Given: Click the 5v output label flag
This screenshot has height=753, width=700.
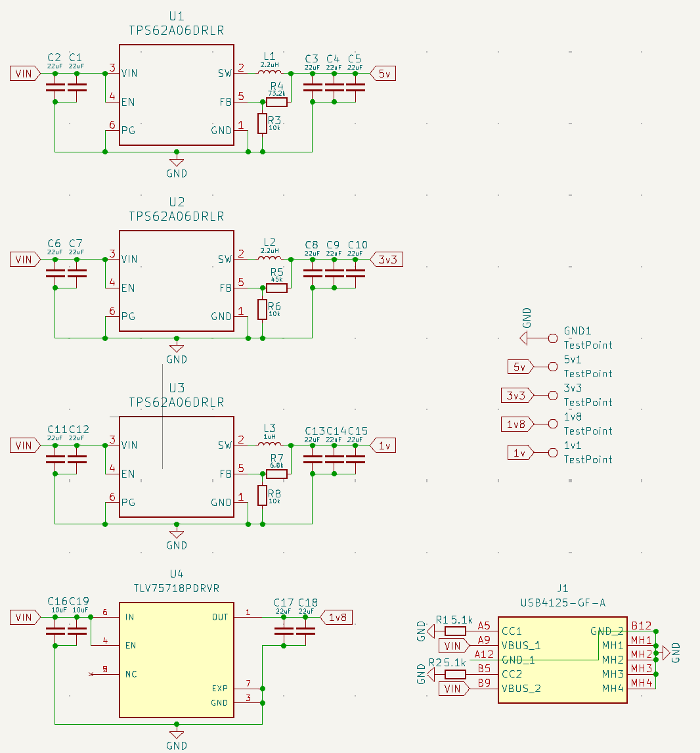Looking at the screenshot, I should click(x=383, y=74).
